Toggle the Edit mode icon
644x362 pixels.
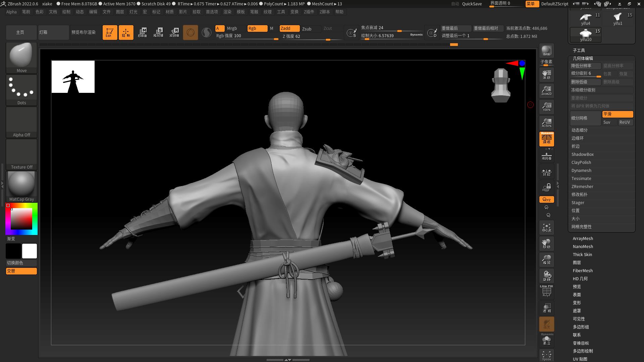coord(110,33)
